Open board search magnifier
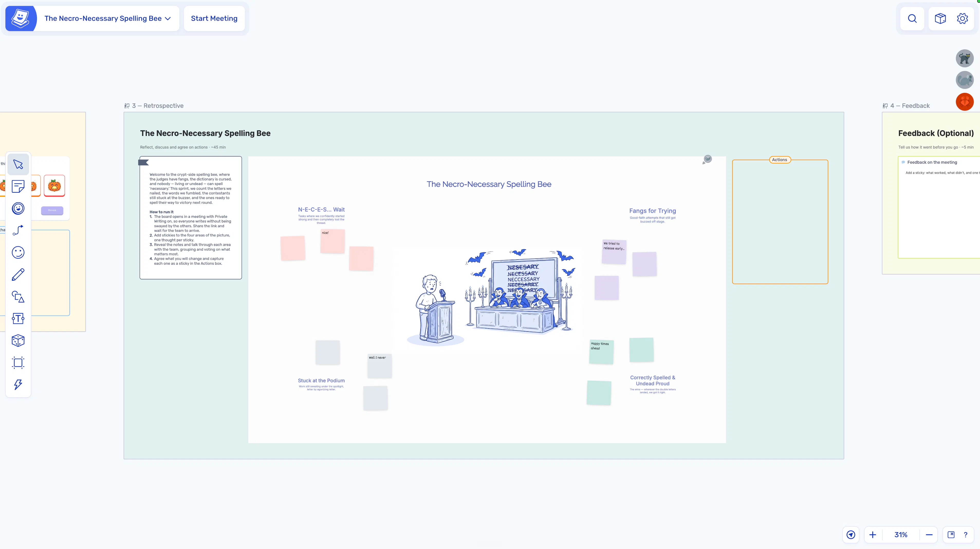Viewport: 980px width, 549px height. [912, 18]
